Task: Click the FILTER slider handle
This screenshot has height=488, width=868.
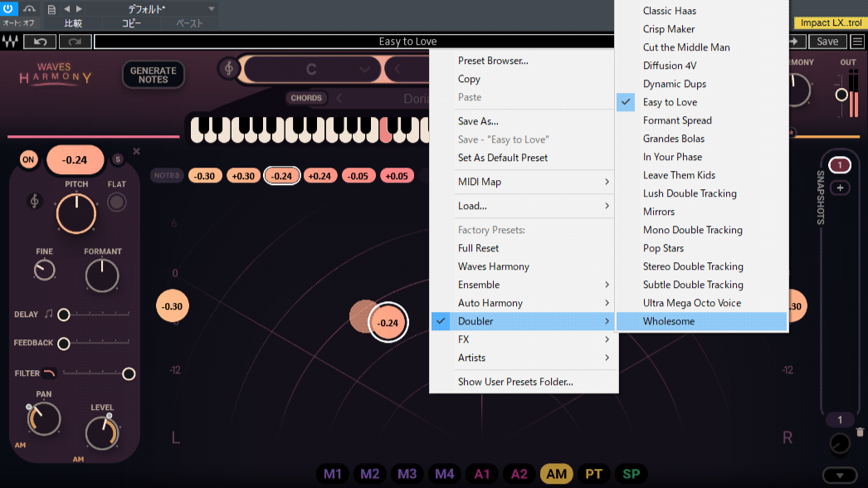Action: tap(129, 374)
